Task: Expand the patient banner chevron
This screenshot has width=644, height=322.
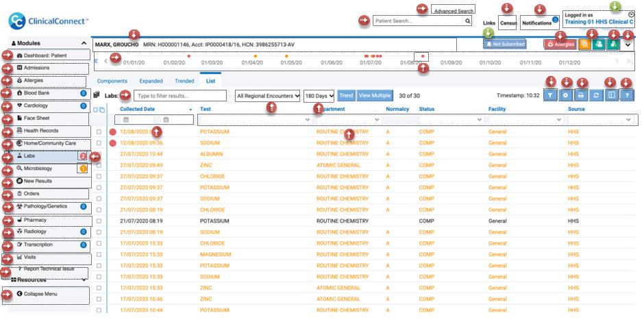Action: point(627,45)
